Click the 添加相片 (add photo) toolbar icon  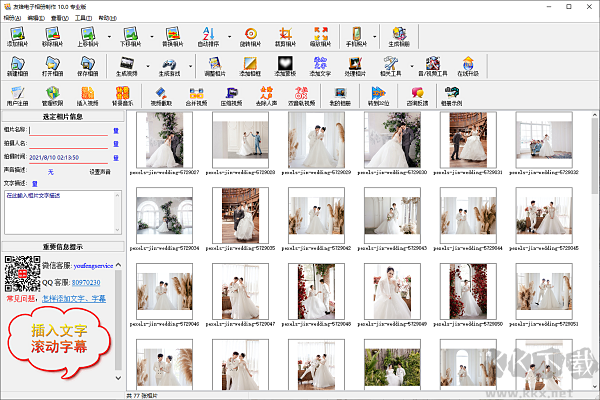coord(17,39)
